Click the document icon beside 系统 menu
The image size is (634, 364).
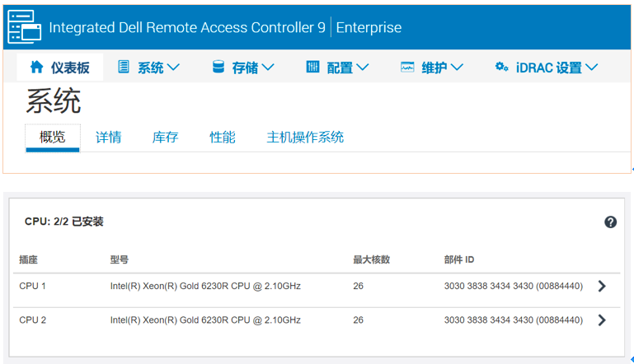124,66
